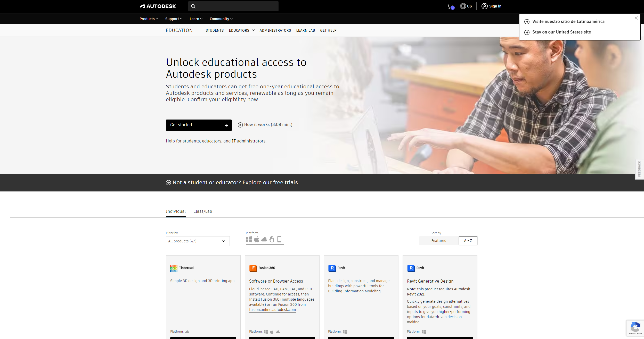Filter by cloud platform icon

(264, 240)
